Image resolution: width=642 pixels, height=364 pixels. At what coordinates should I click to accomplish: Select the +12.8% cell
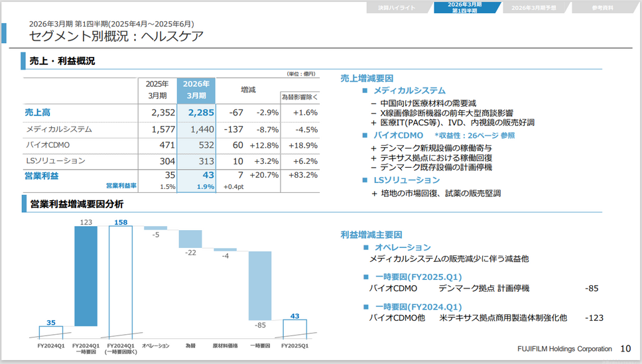[x=264, y=145]
